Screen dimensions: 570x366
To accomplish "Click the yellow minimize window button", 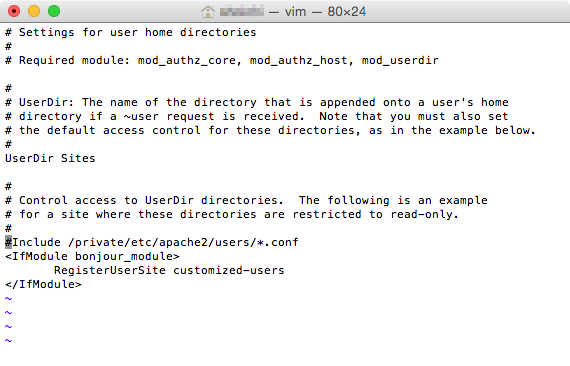I will click(x=34, y=11).
